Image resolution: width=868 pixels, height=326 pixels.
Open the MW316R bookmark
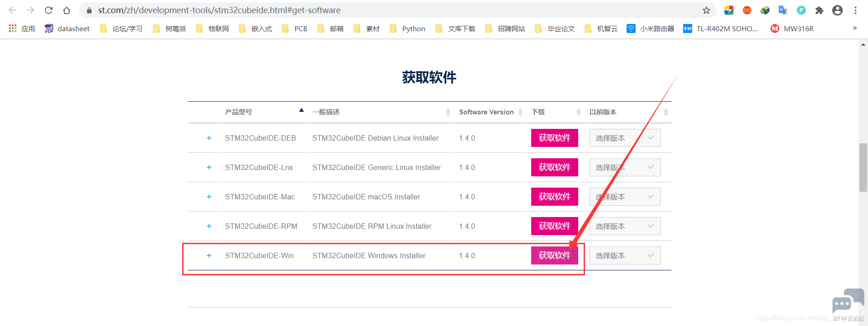[x=792, y=28]
